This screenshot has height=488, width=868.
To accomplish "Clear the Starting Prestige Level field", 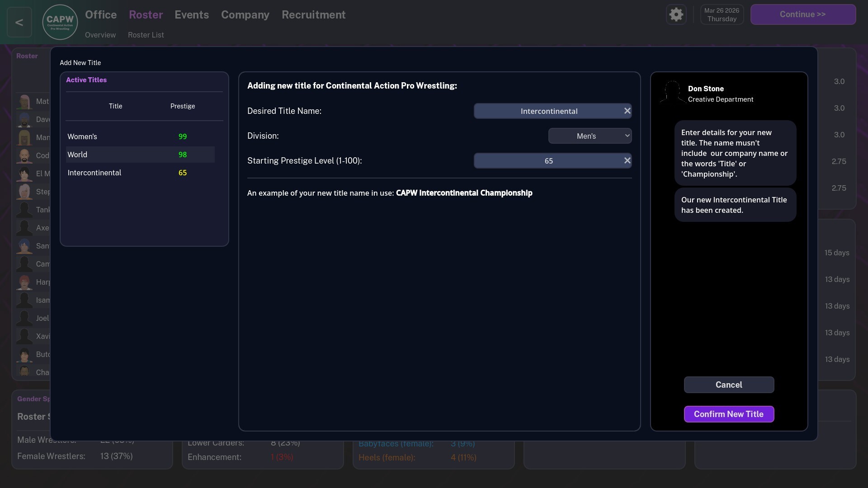I will 627,160.
